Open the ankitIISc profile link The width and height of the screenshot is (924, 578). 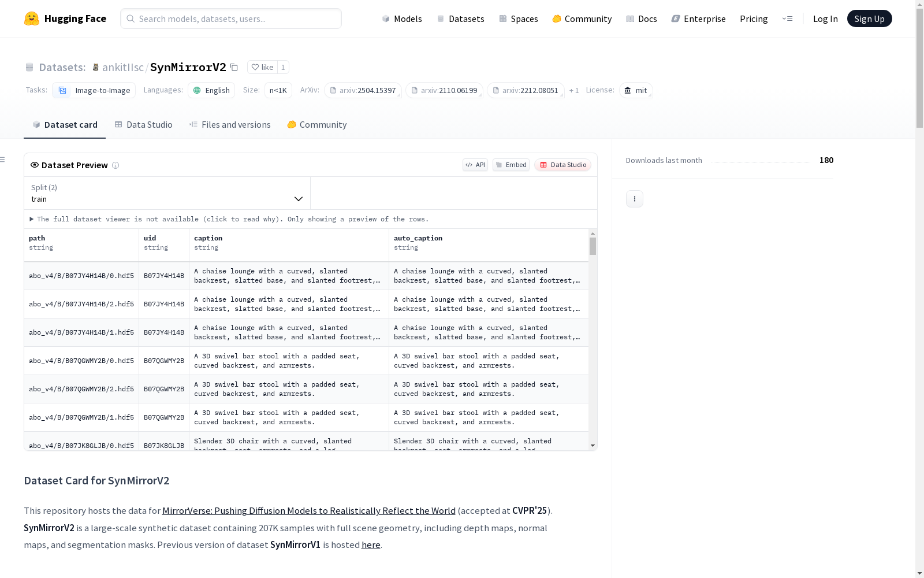[123, 67]
